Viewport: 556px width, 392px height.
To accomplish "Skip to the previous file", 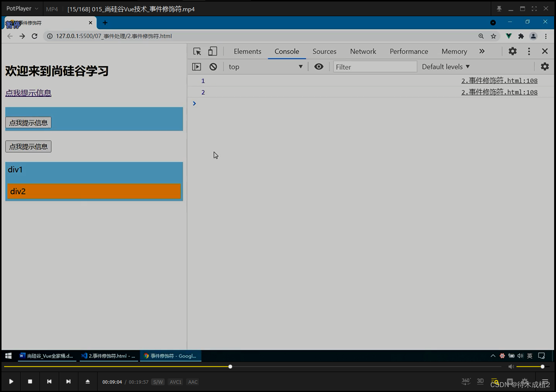I will pos(49,381).
